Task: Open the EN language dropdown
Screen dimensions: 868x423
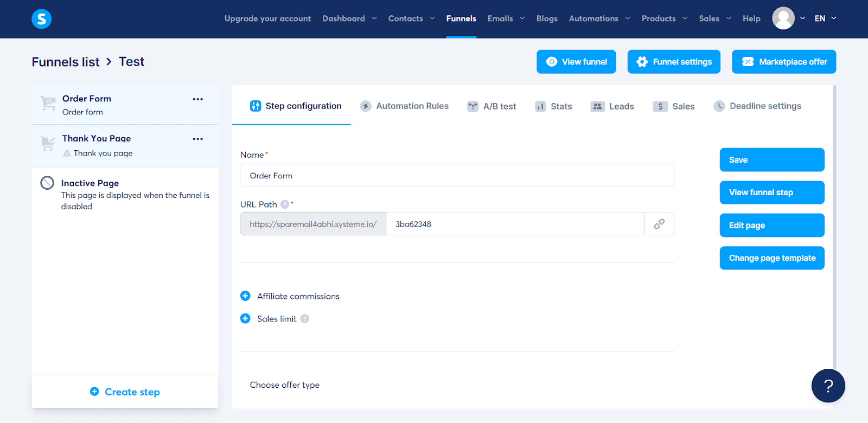Action: [x=825, y=18]
